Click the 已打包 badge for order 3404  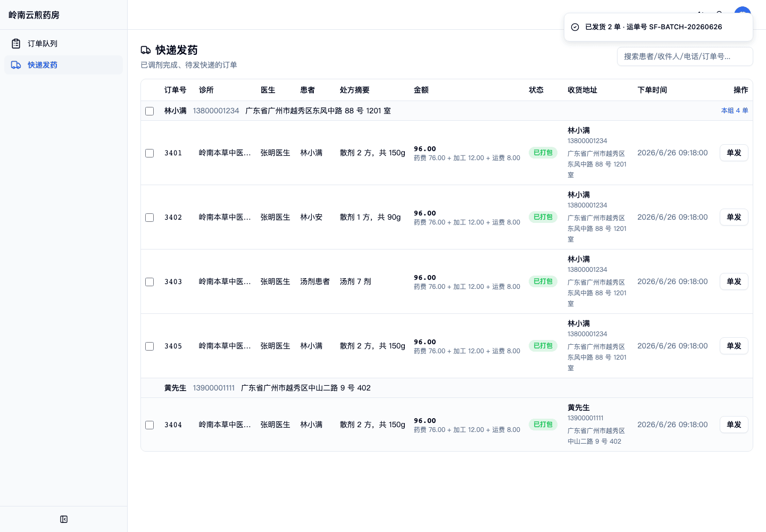(x=543, y=425)
